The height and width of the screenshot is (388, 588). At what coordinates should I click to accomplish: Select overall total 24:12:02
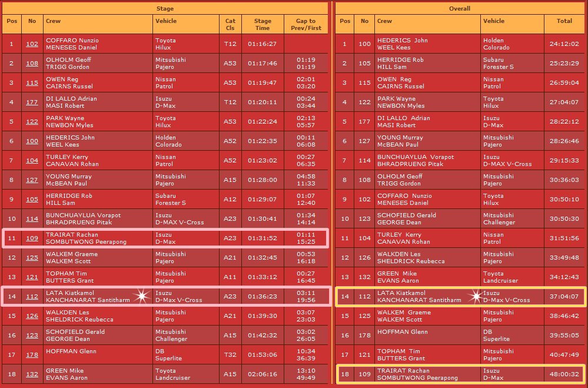564,44
